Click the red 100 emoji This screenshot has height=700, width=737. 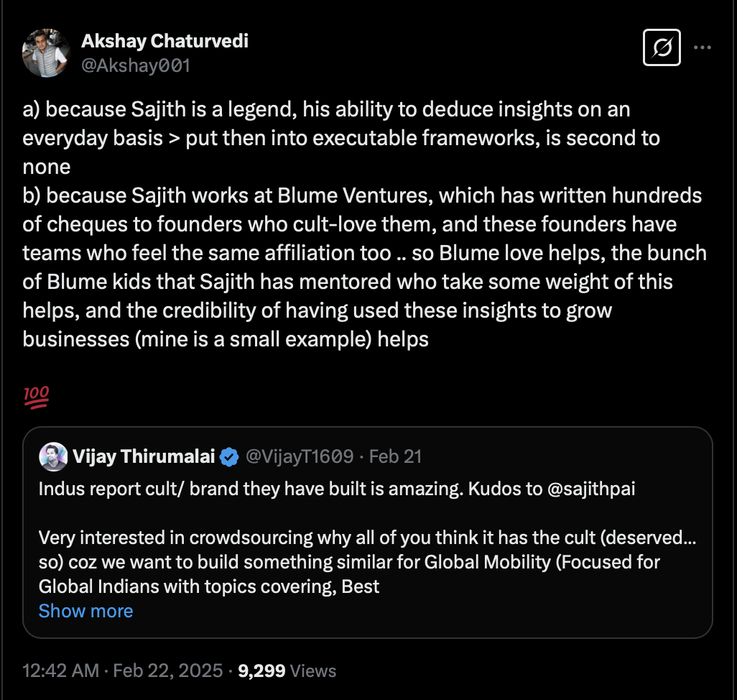[x=36, y=396]
